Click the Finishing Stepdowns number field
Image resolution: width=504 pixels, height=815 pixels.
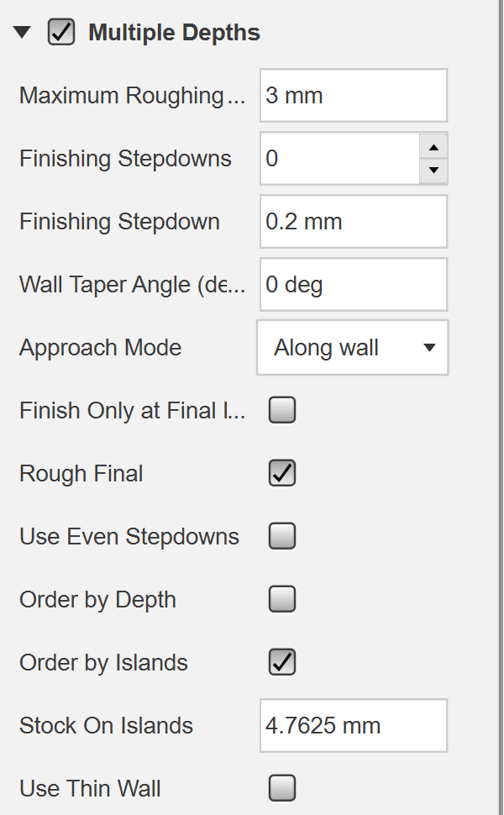coord(339,158)
